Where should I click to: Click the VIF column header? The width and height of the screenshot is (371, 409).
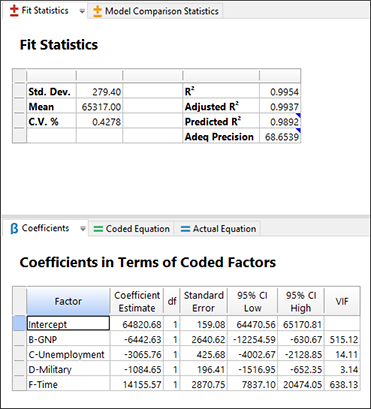(342, 301)
